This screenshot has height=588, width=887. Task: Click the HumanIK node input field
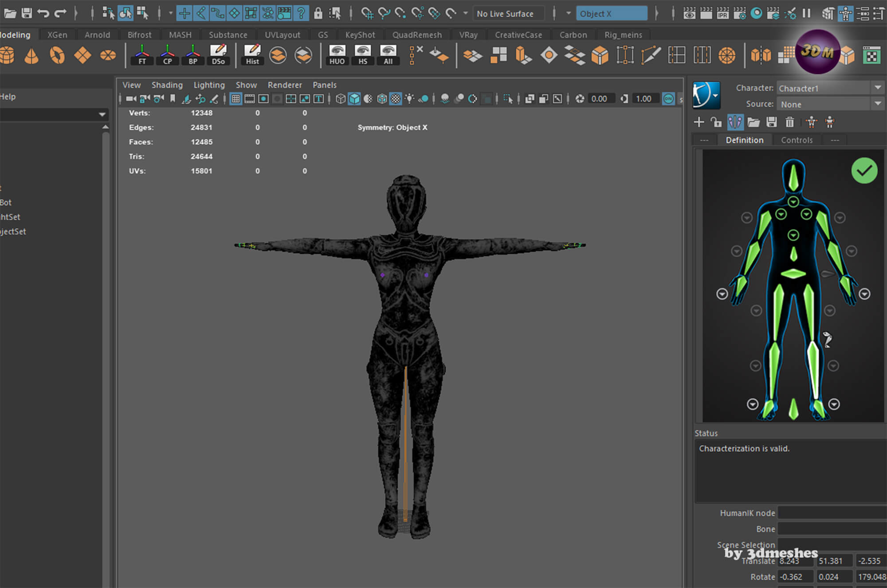832,513
